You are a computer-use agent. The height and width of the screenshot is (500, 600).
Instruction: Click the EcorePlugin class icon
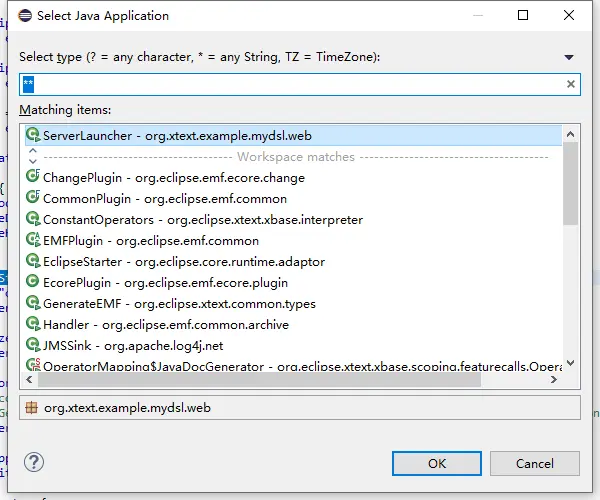[33, 281]
